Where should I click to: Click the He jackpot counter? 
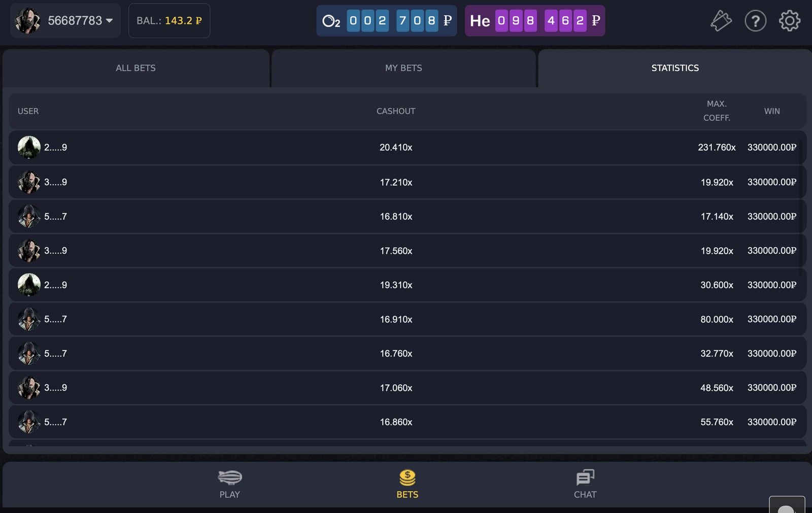click(534, 21)
